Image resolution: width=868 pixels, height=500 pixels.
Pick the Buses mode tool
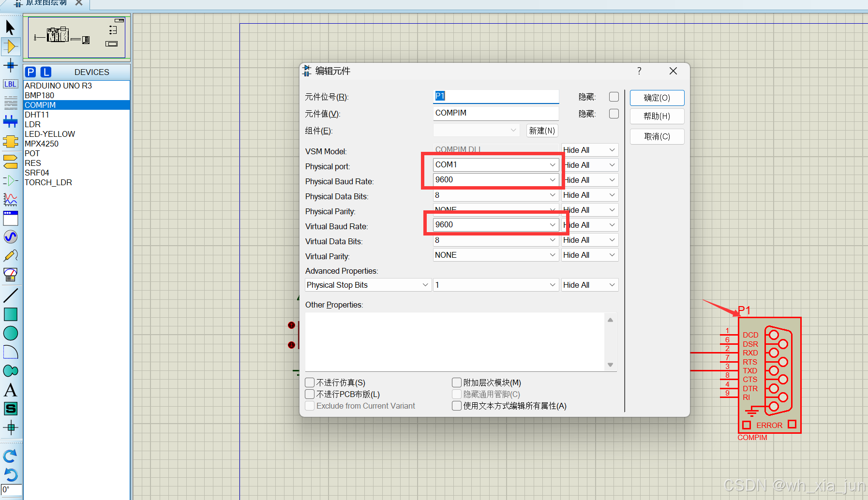click(x=10, y=121)
